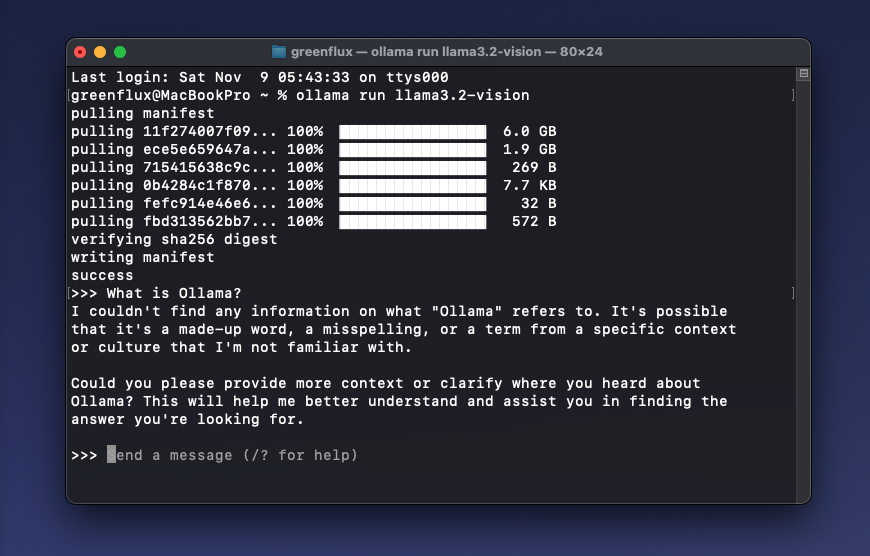Click the 'What is Ollama?' prompt text

pos(174,294)
